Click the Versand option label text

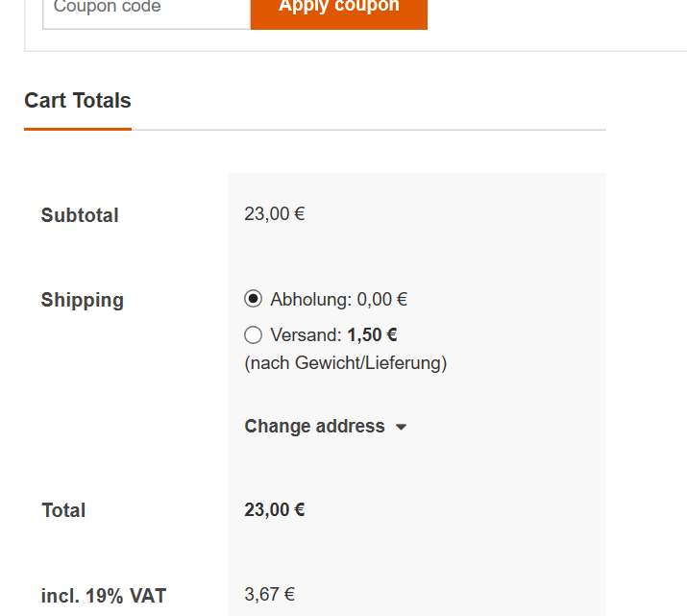pyautogui.click(x=306, y=335)
